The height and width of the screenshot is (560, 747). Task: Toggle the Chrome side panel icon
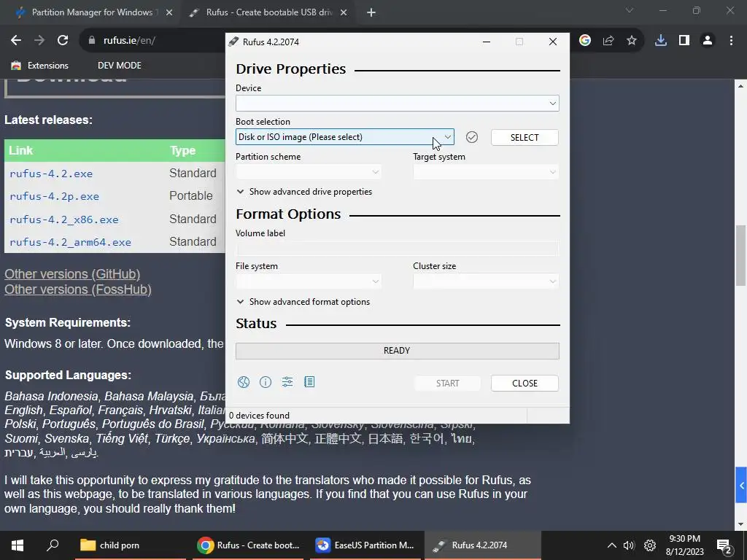pos(684,41)
